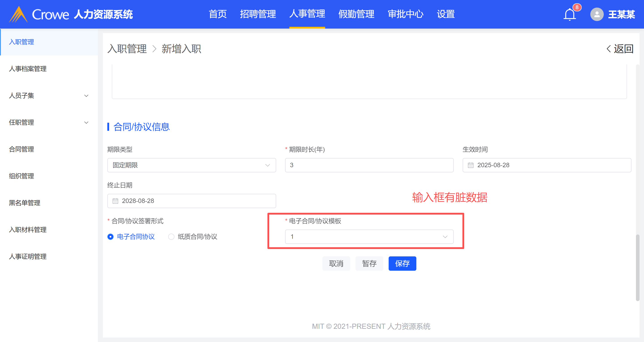Viewport: 644px width, 342px height.
Task: Click the breadcrumb separator arrow
Action: [154, 49]
